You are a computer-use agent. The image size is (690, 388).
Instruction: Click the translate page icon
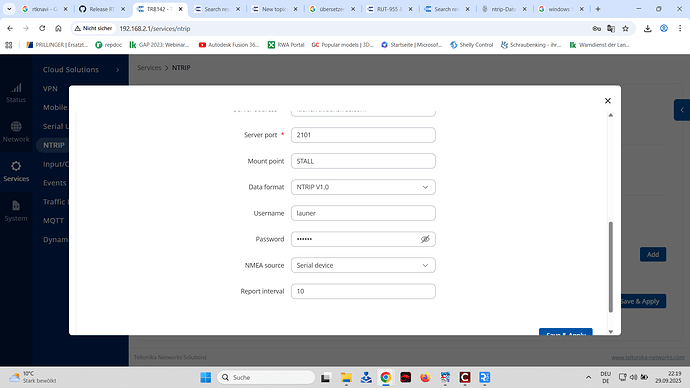point(611,28)
